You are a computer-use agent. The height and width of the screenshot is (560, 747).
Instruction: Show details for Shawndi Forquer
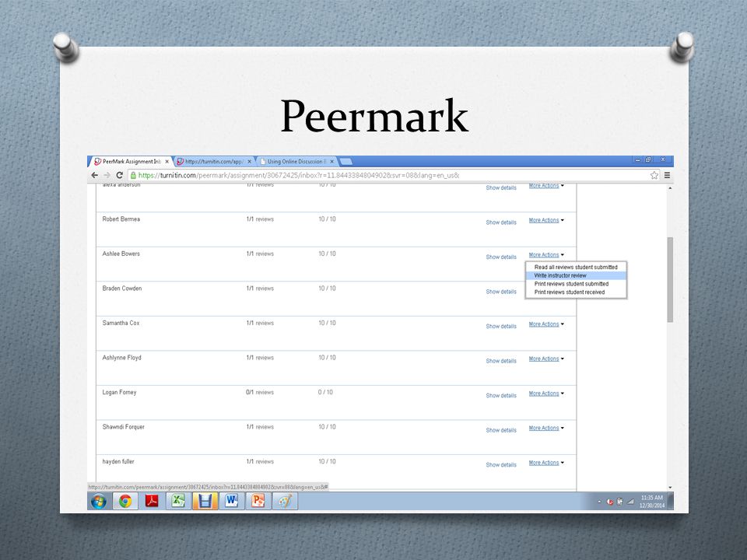(x=501, y=430)
